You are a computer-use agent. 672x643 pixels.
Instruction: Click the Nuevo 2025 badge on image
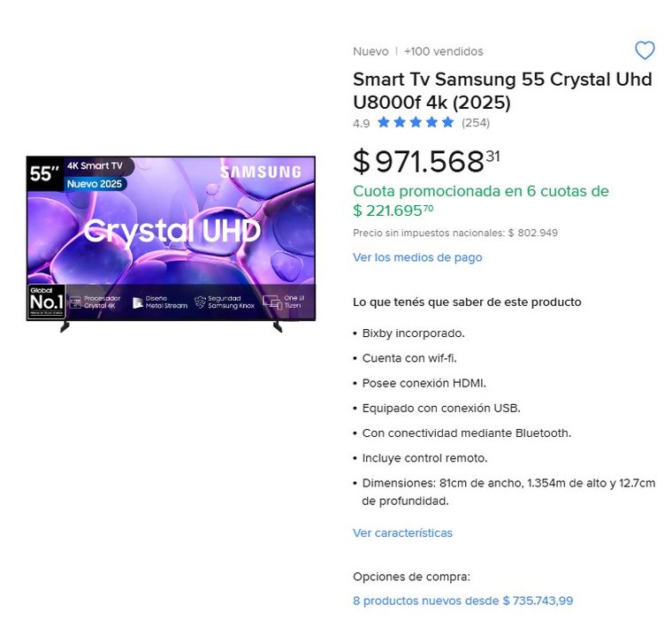95,184
